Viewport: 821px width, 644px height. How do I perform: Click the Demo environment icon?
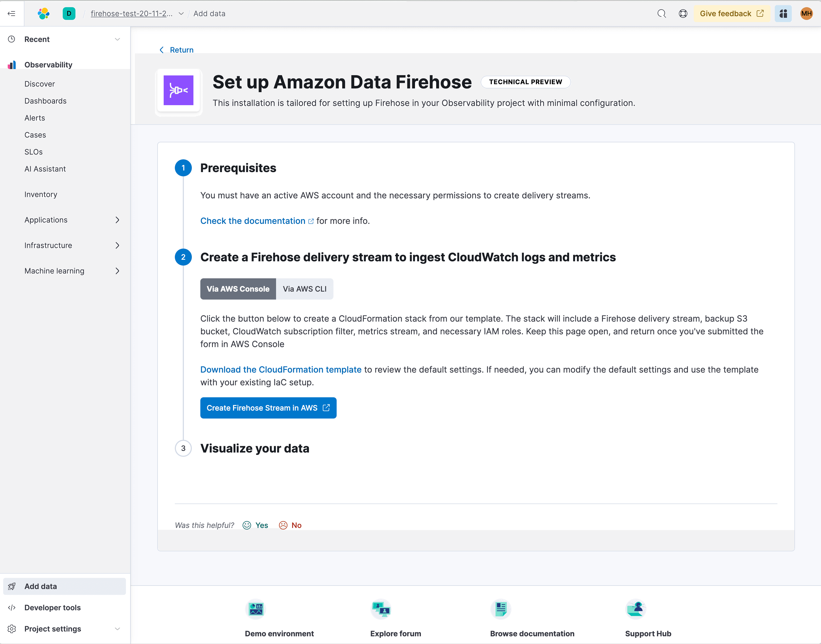tap(256, 609)
